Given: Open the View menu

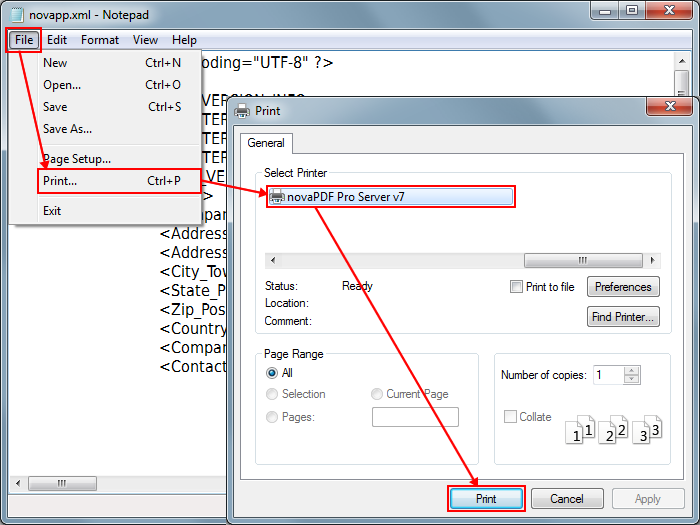Looking at the screenshot, I should click(145, 40).
